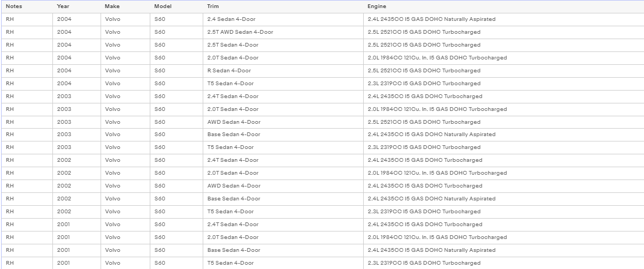Screen dimensions: 644x269
Task: Click the Make column header
Action: coord(126,6)
